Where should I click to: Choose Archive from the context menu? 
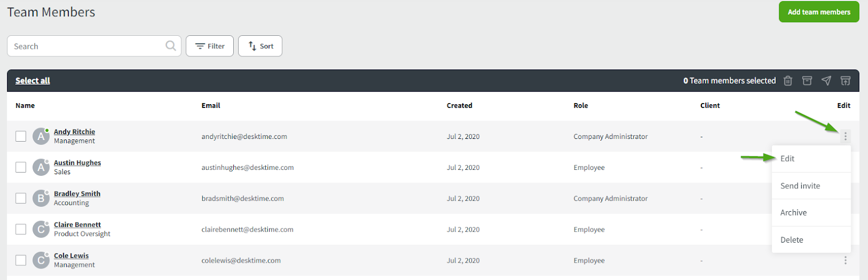(793, 213)
